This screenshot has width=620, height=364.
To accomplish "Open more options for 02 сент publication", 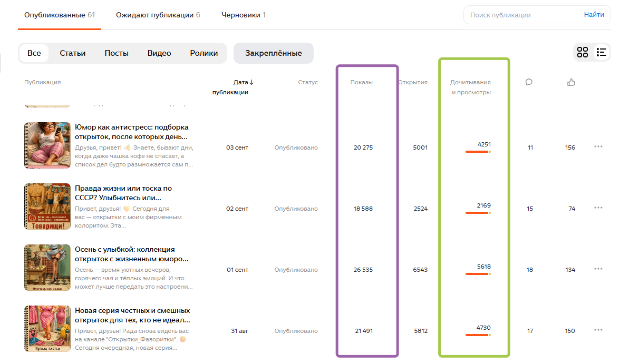I will click(x=598, y=208).
